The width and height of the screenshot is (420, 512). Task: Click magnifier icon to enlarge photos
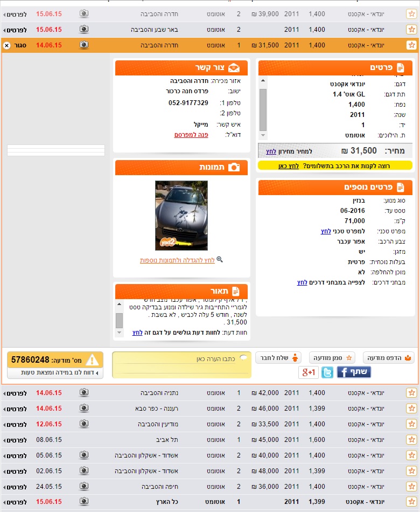pyautogui.click(x=219, y=260)
